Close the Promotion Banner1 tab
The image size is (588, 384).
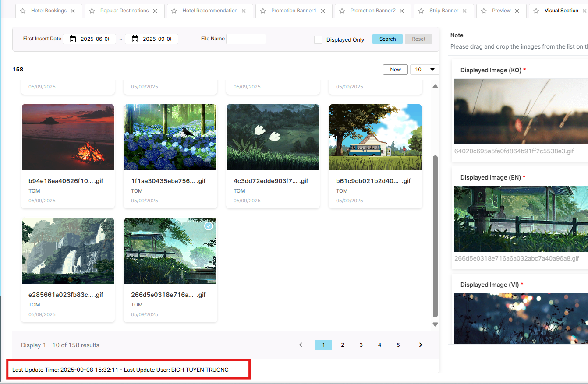point(323,11)
